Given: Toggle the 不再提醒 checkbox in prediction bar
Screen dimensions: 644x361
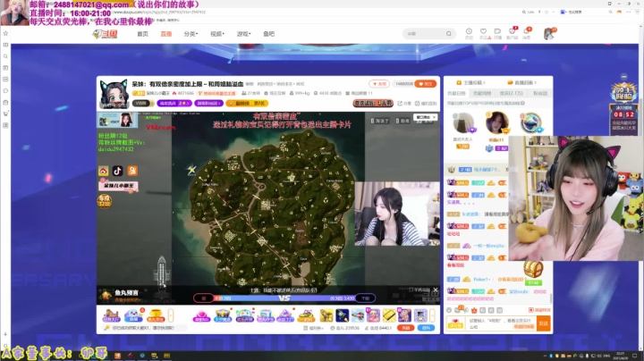Looking at the screenshot, I should tap(411, 290).
